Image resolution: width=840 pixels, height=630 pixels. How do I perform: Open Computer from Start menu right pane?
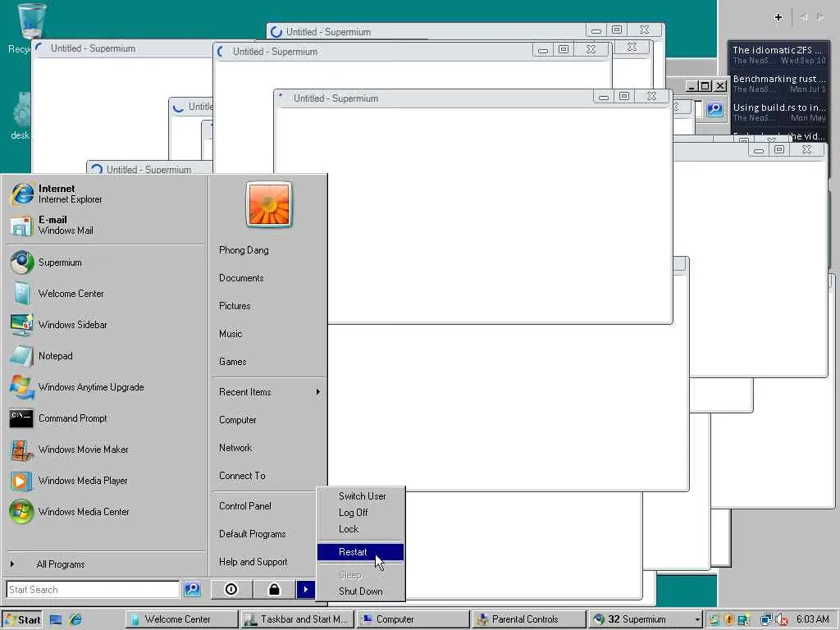click(x=269, y=420)
